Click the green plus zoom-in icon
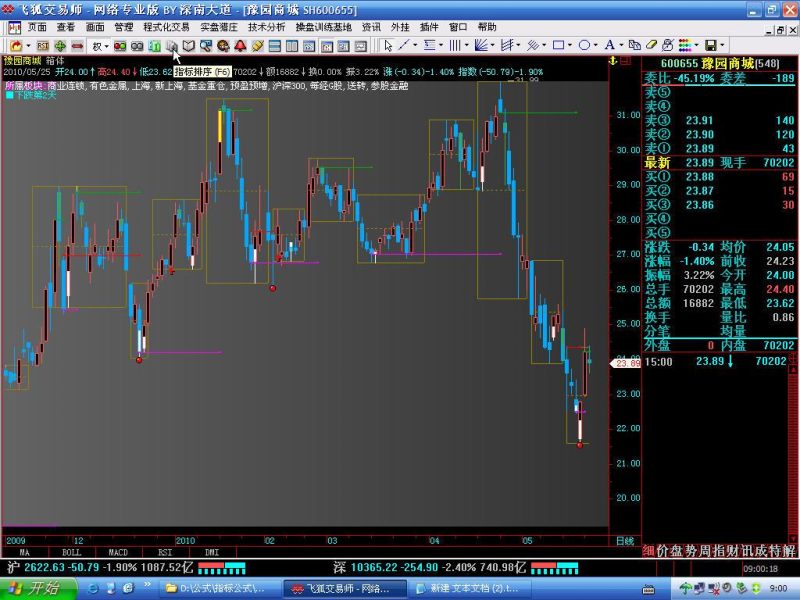The width and height of the screenshot is (800, 600). tap(60, 46)
